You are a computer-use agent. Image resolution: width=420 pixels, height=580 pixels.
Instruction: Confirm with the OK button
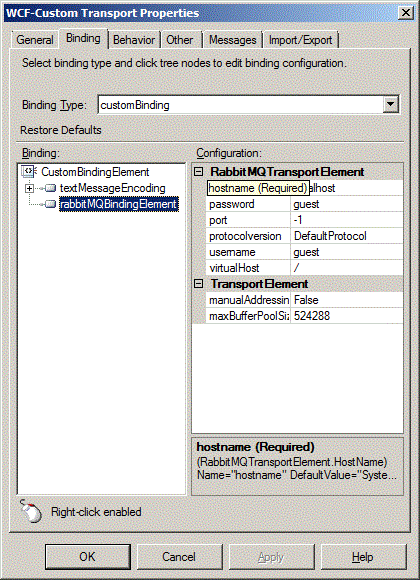(88, 557)
